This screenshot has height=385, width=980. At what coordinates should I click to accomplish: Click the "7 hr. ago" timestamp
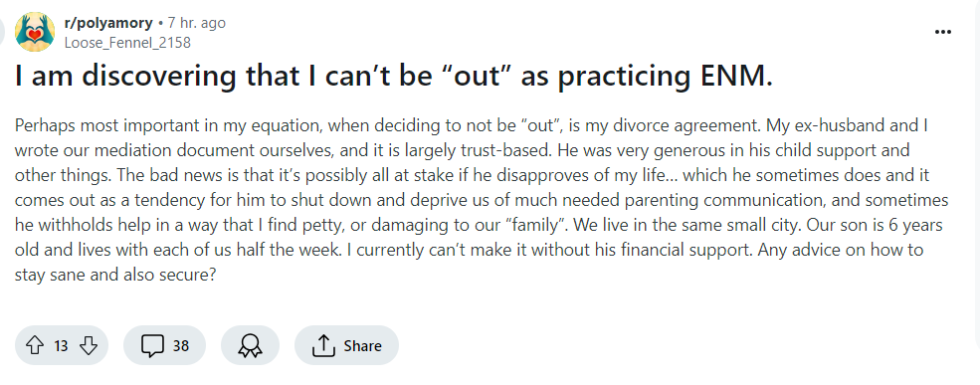coord(197,23)
